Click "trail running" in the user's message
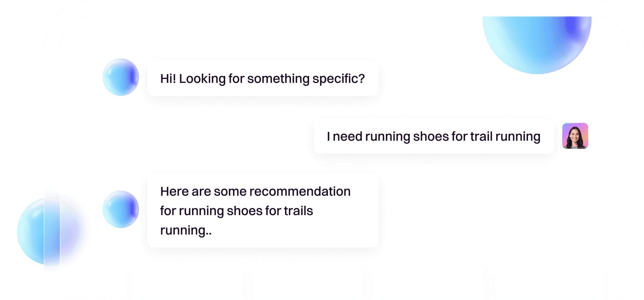644x300 pixels. 505,136
